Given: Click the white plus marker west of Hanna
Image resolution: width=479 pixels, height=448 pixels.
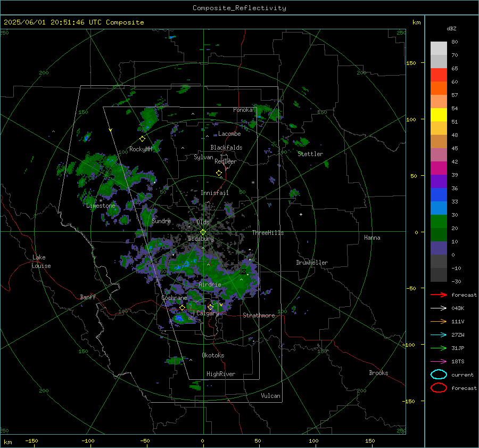Looking at the screenshot, I should pos(301,214).
